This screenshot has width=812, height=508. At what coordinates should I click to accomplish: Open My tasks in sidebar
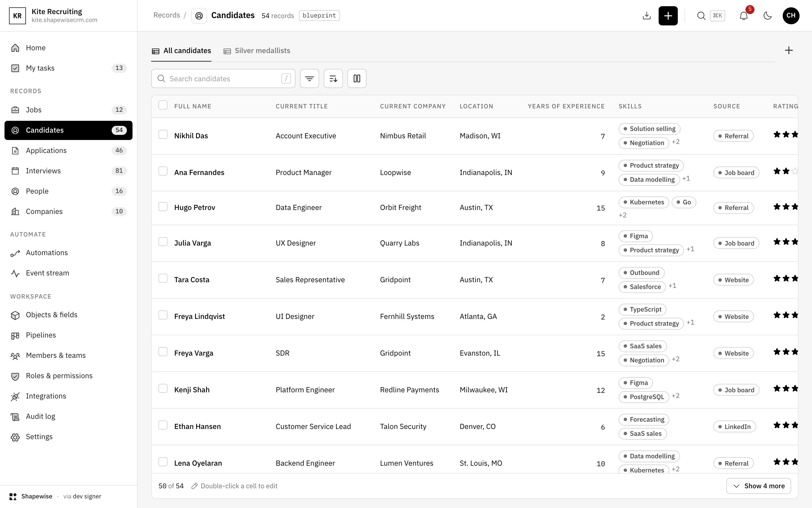coord(69,68)
